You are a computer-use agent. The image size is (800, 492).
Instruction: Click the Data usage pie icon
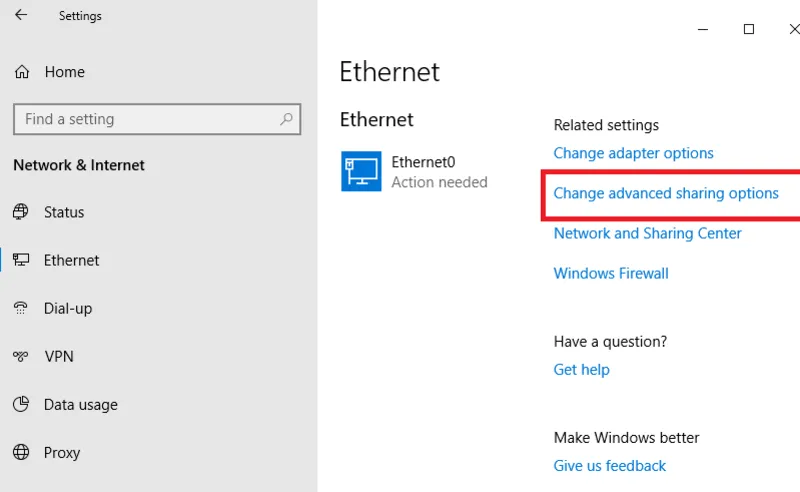coord(21,404)
